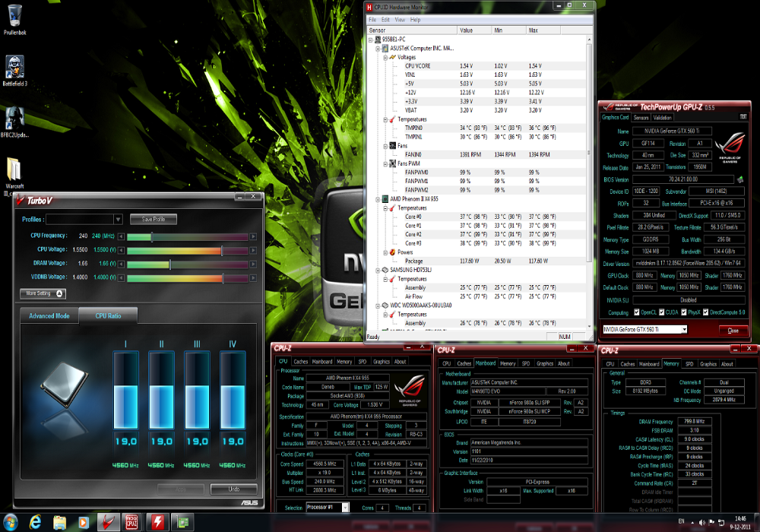The height and width of the screenshot is (532, 760).
Task: Click right arrow of CPU Voltage slider
Action: 253,251
